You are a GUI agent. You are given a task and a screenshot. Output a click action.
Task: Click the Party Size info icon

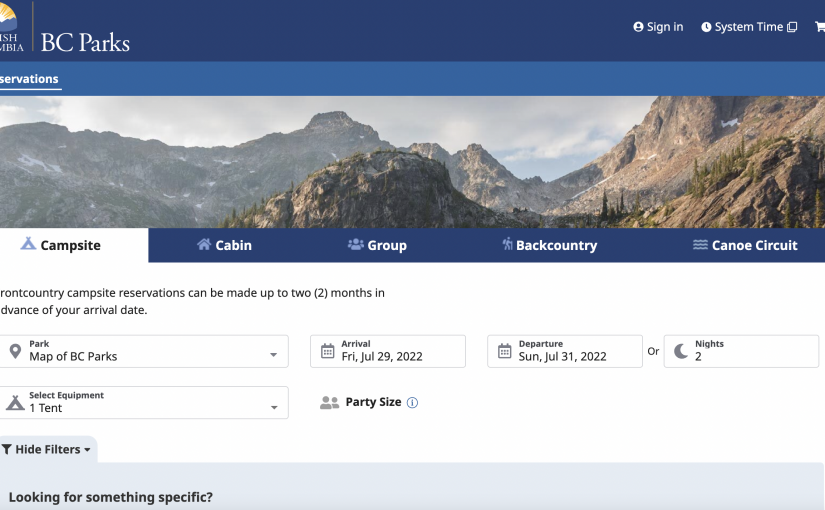click(x=412, y=403)
